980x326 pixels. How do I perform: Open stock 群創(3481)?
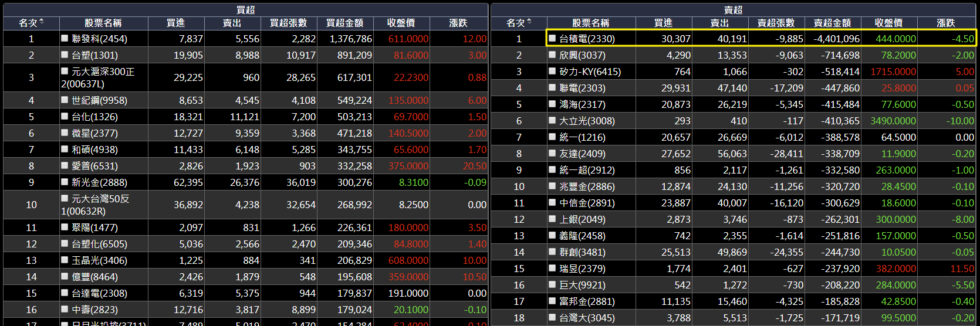582,252
